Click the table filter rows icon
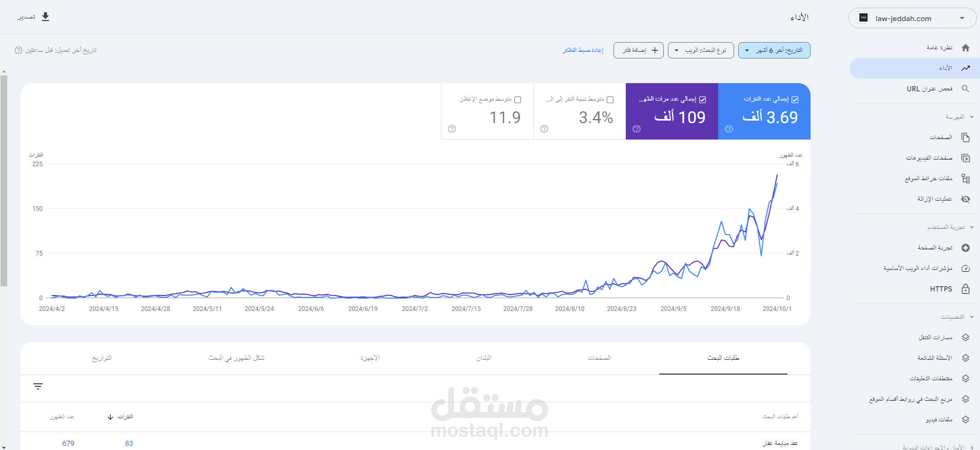Image resolution: width=980 pixels, height=450 pixels. 38,386
